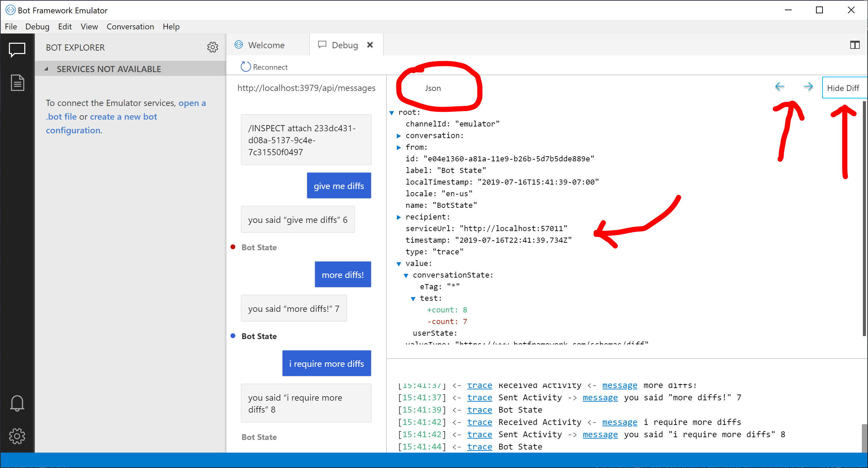Collapse the value node
This screenshot has height=468, width=868.
coord(399,264)
